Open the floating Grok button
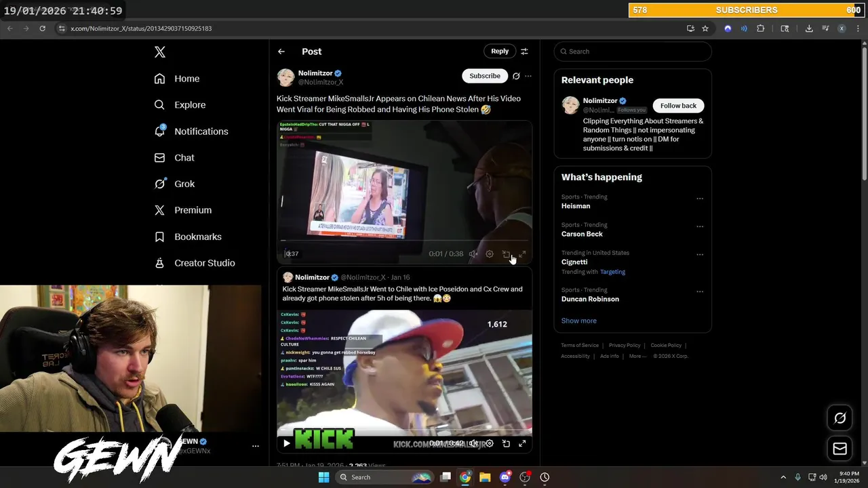 point(840,418)
